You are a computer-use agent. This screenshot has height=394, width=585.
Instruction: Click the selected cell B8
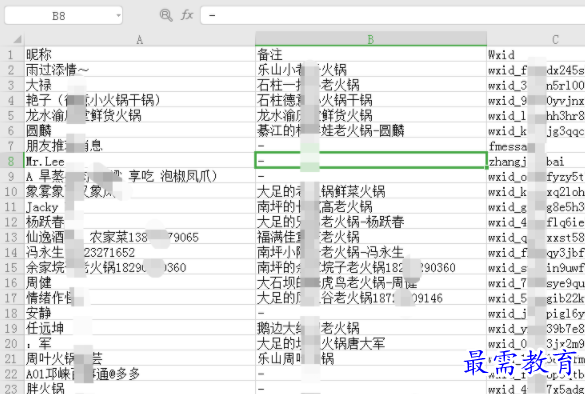pos(371,160)
